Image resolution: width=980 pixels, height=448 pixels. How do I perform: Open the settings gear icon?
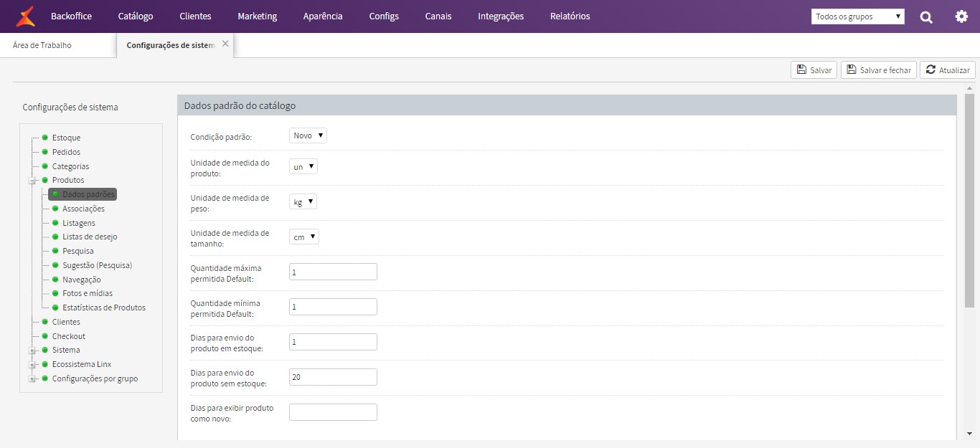coord(961,16)
